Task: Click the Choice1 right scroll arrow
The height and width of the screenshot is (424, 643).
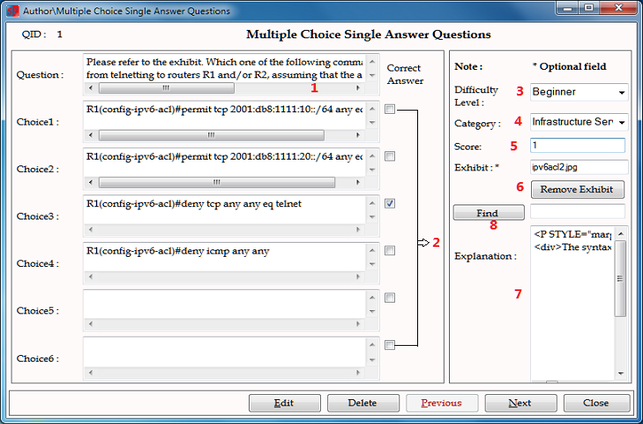Action: pos(358,135)
